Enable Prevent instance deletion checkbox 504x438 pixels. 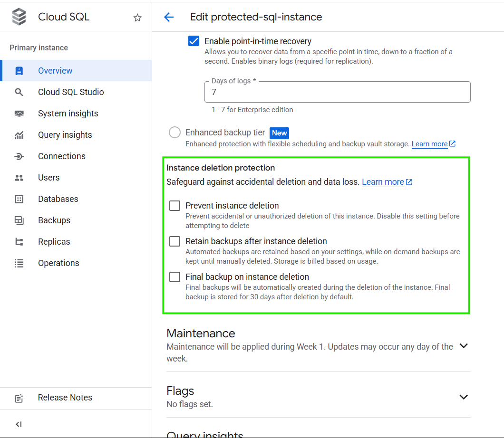coord(175,206)
